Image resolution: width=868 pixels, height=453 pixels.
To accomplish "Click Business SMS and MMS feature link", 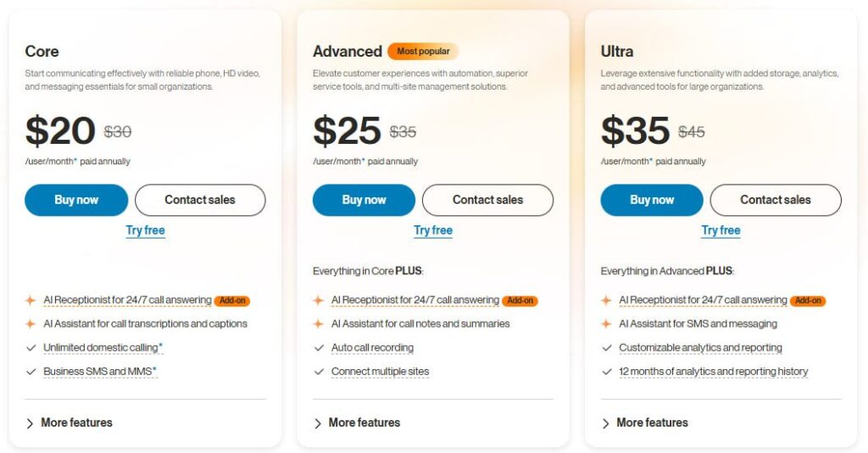I will [x=100, y=372].
